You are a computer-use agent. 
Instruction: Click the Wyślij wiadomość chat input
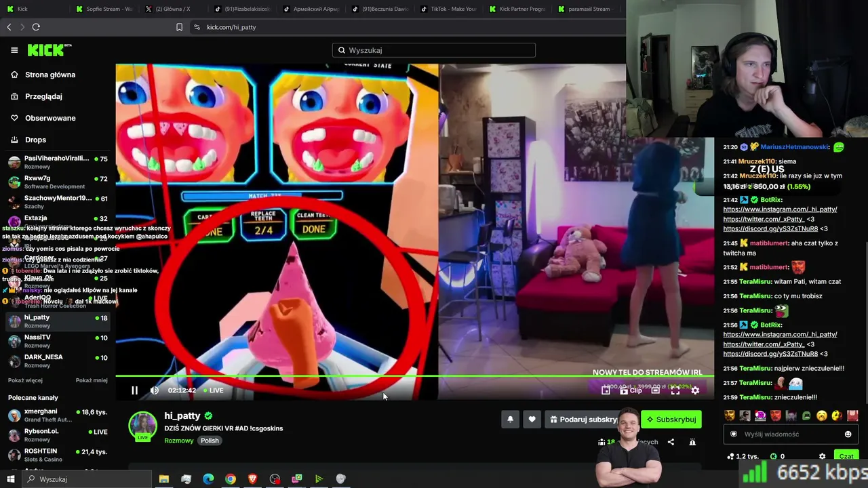791,434
